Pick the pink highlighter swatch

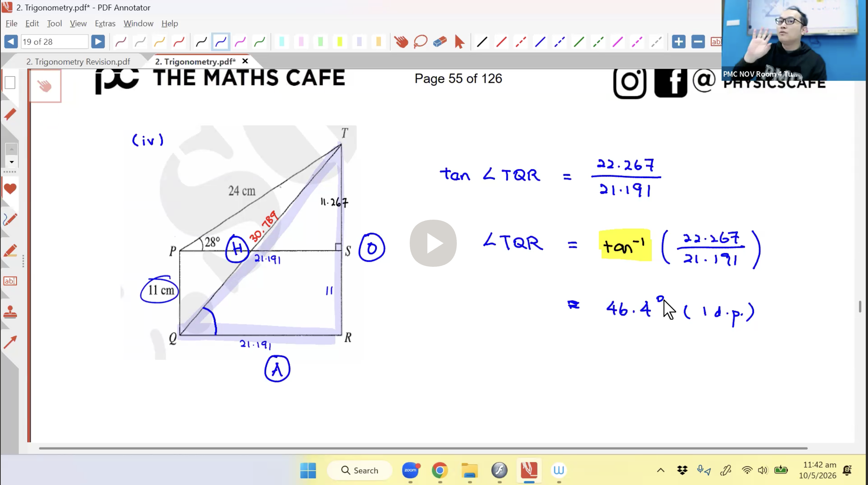tap(301, 42)
